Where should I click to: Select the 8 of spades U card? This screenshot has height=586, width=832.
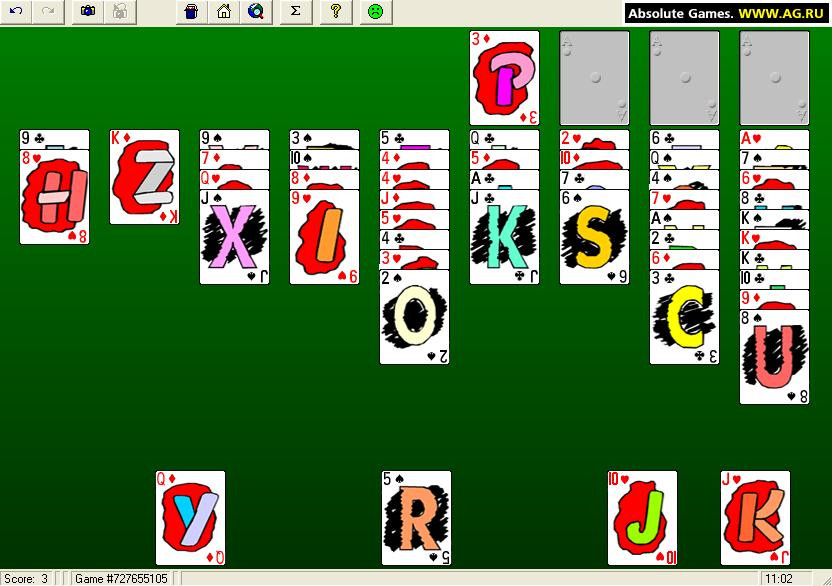pyautogui.click(x=775, y=357)
